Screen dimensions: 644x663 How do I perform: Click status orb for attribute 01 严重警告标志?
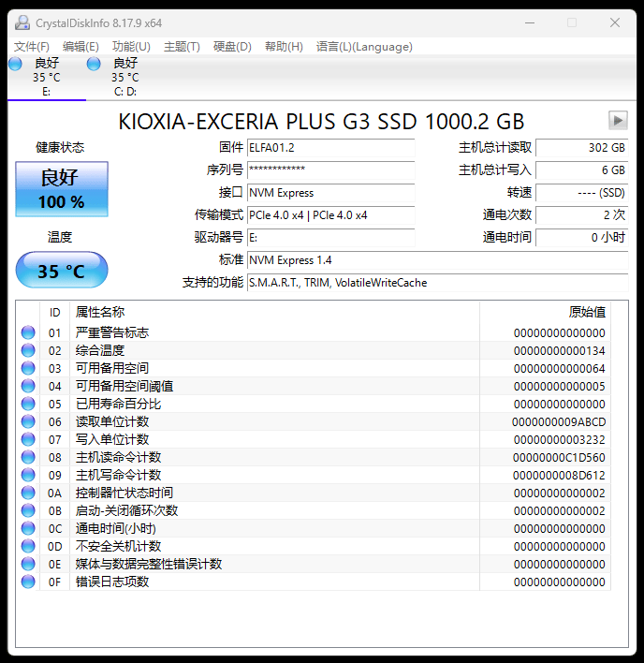pos(28,332)
